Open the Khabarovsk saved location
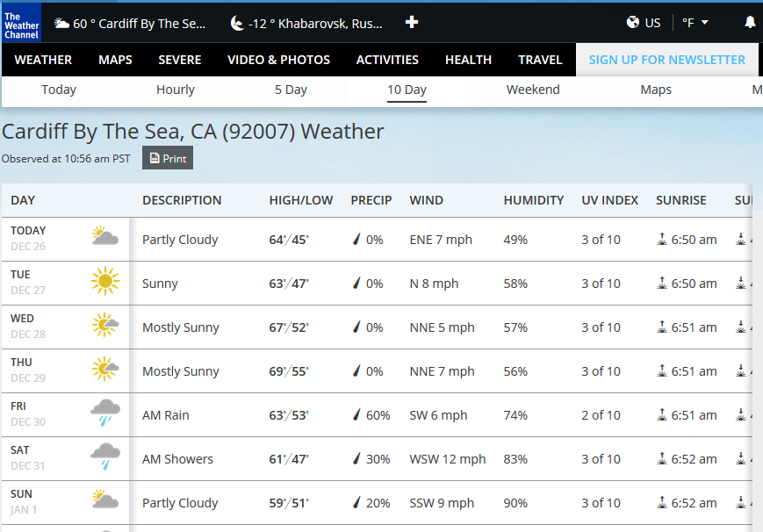 (306, 24)
